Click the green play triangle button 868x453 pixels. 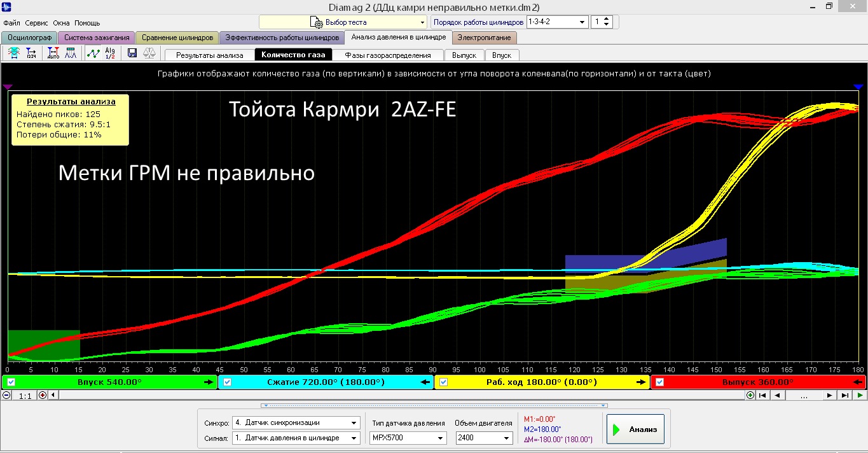[860, 395]
